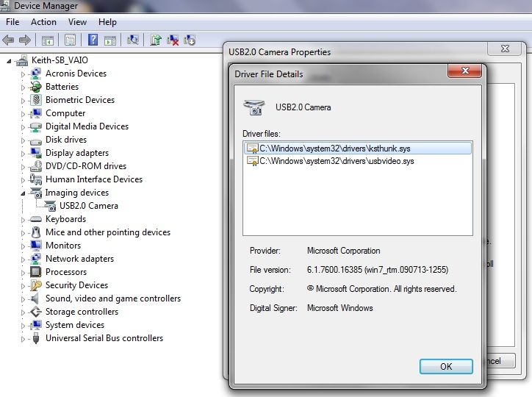Select USB2.0 Camera in device tree

point(88,206)
